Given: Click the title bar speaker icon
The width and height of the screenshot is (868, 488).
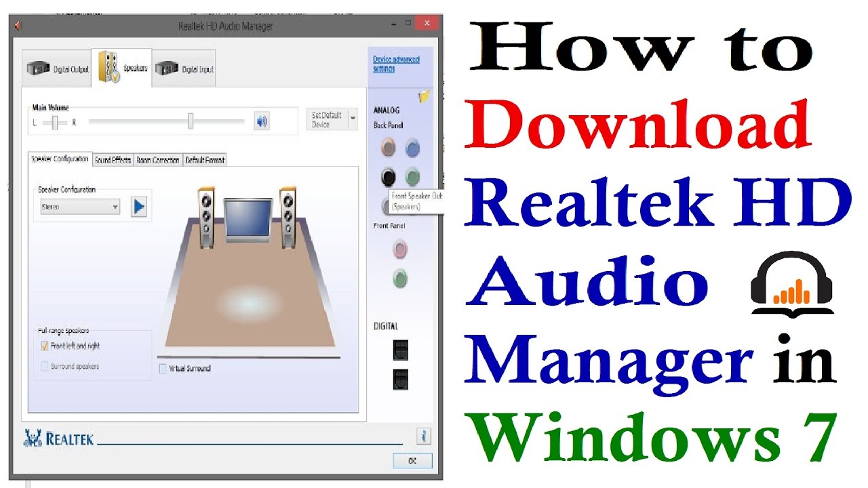Looking at the screenshot, I should pos(18,26).
